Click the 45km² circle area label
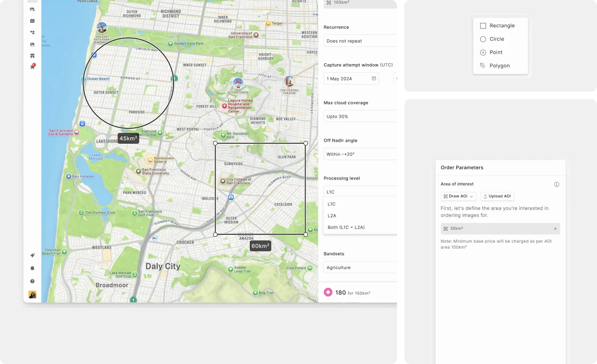597x364 pixels. tap(128, 138)
